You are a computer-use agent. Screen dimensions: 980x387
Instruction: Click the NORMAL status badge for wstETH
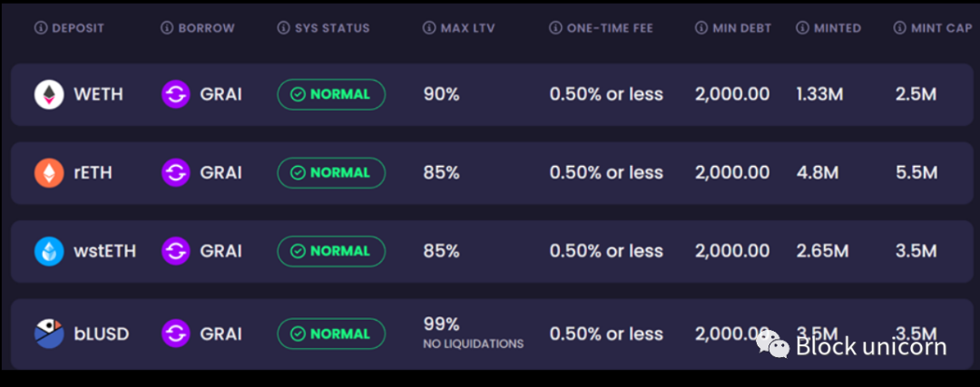click(x=331, y=251)
